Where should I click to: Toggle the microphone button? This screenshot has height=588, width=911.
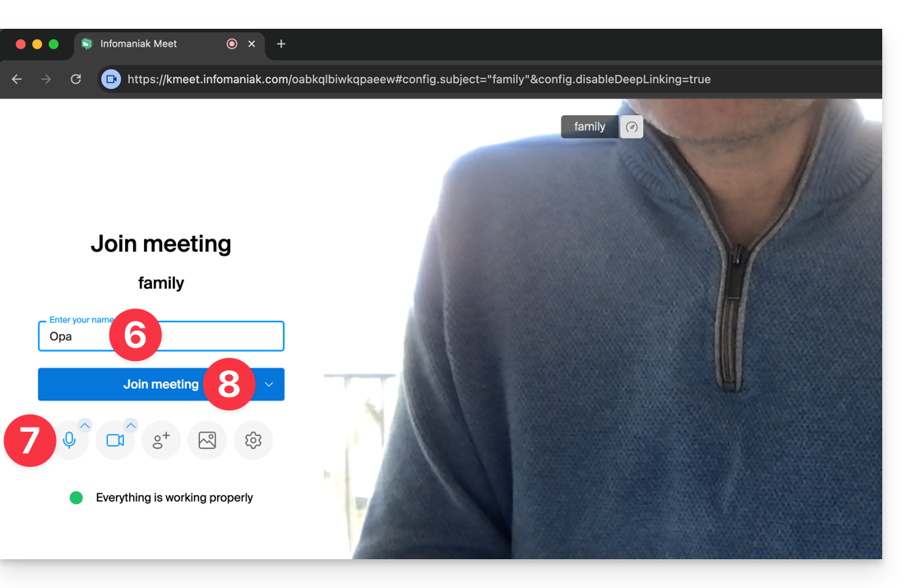click(69, 441)
